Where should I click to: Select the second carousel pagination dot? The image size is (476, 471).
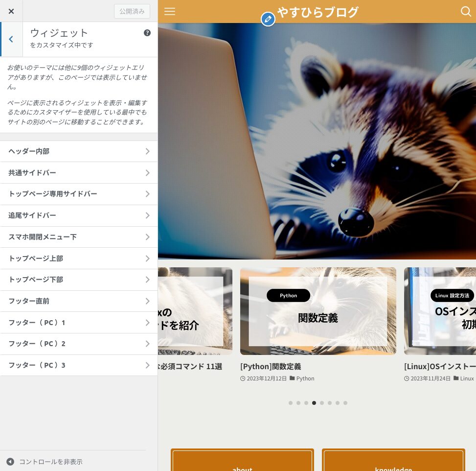pyautogui.click(x=298, y=403)
